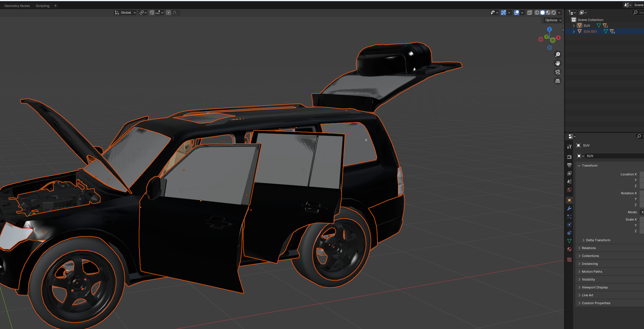644x329 pixels.
Task: Open the Global transform orientation dropdown
Action: (x=125, y=13)
